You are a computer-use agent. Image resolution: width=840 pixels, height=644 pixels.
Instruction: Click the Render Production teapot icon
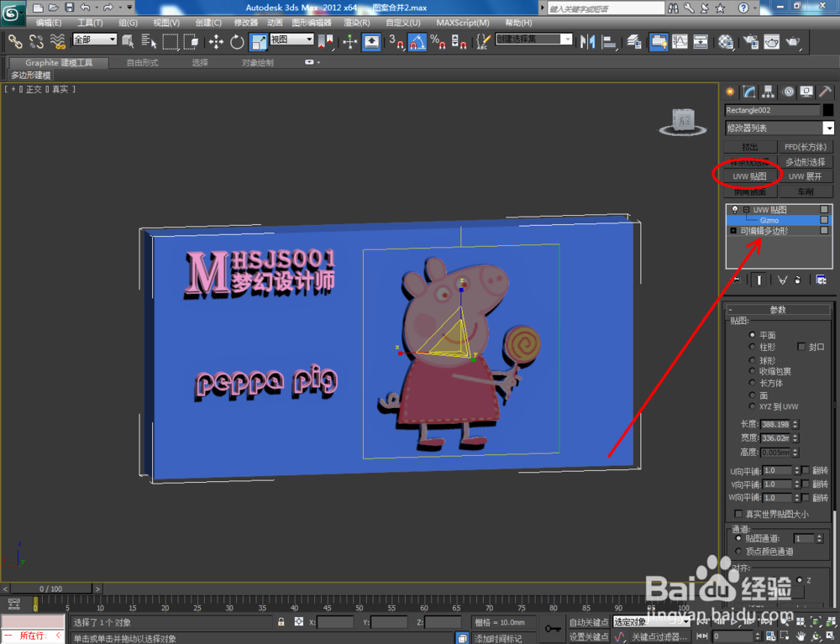click(793, 41)
